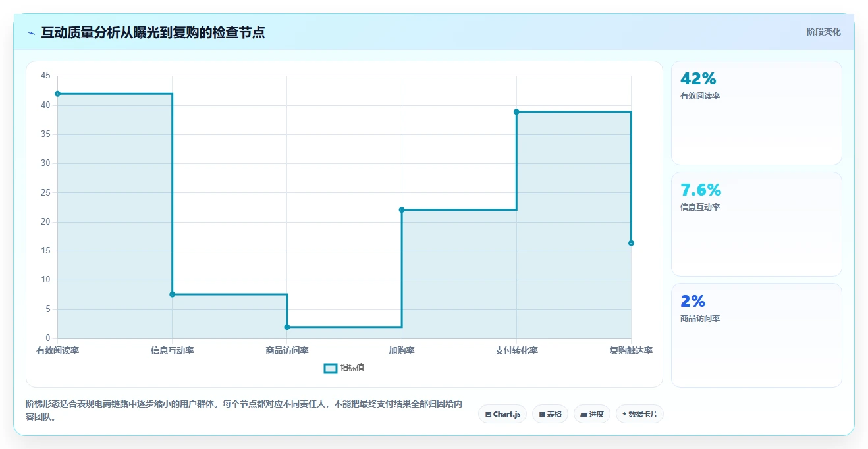This screenshot has height=449, width=868.
Task: Select the 加购率 data point at 22
Action: tap(402, 210)
